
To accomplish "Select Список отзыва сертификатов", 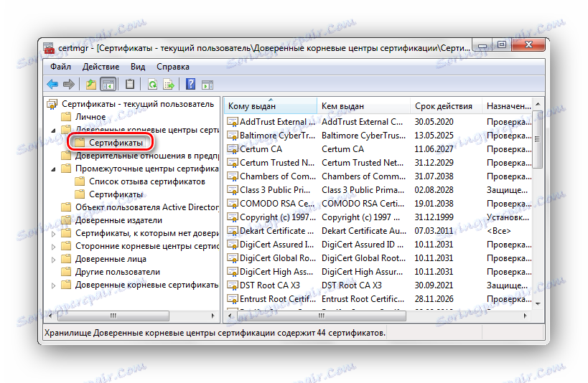I will pos(146,181).
